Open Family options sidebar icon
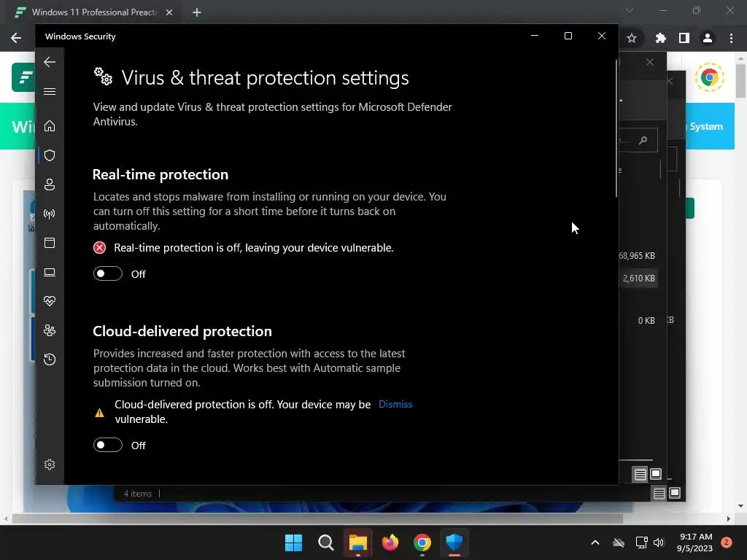747x560 pixels. pos(50,330)
